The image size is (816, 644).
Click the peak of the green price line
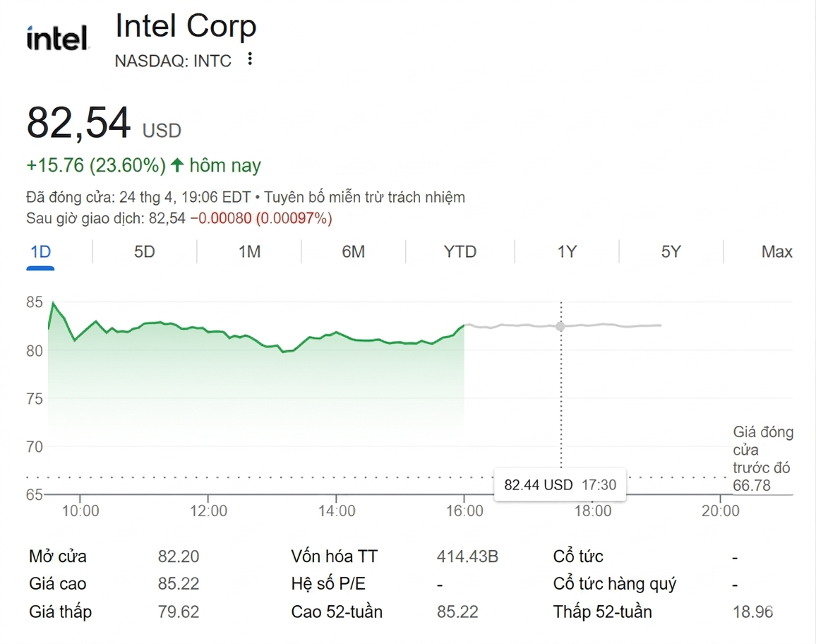tap(53, 303)
